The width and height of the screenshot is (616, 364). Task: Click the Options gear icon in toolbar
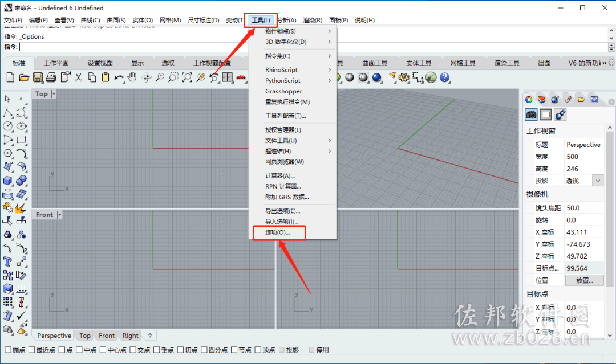[403, 77]
